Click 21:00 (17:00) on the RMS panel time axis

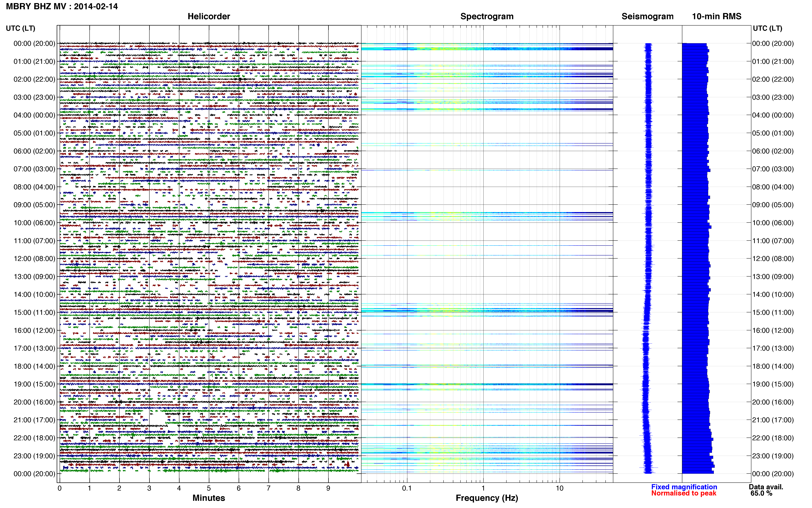click(773, 420)
